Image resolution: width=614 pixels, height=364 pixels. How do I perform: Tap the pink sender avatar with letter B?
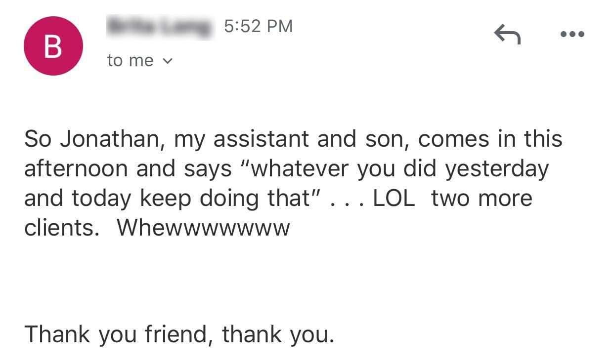53,46
